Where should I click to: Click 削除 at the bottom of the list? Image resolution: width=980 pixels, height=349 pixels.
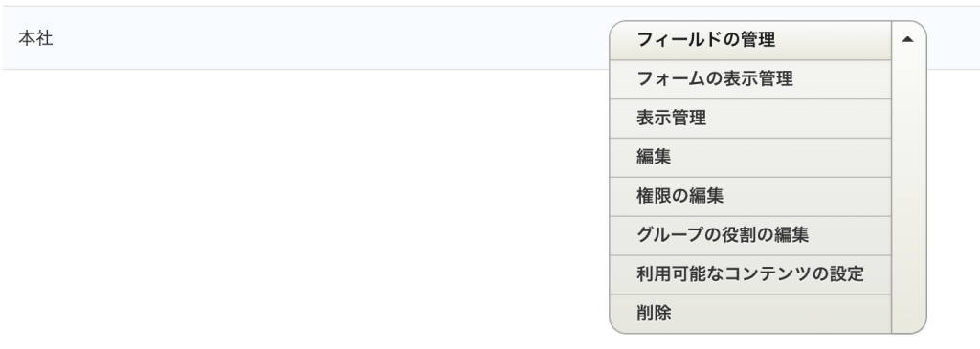click(x=654, y=314)
